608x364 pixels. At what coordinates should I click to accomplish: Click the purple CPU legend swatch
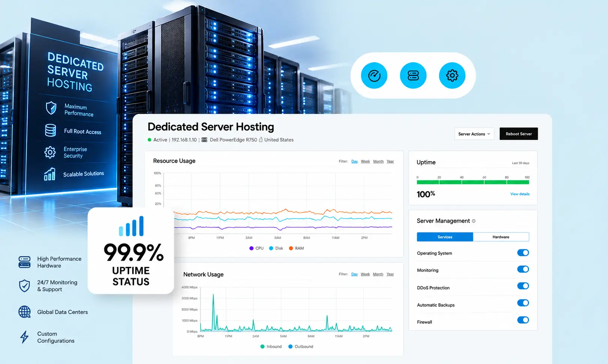(x=251, y=248)
